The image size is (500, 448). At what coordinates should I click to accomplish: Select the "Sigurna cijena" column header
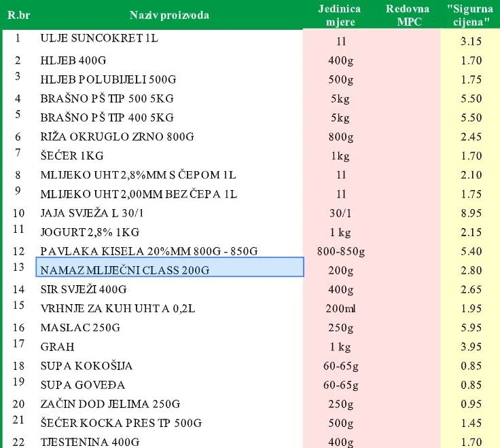[x=469, y=15]
